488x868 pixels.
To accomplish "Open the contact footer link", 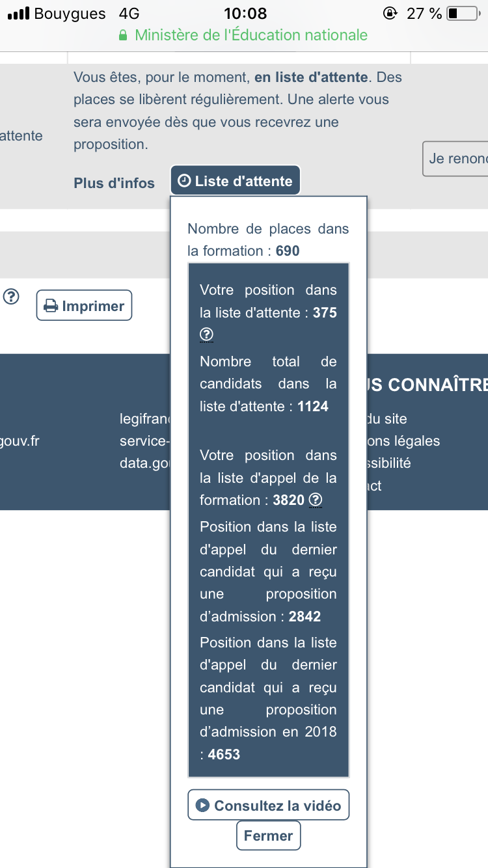I will point(375,485).
